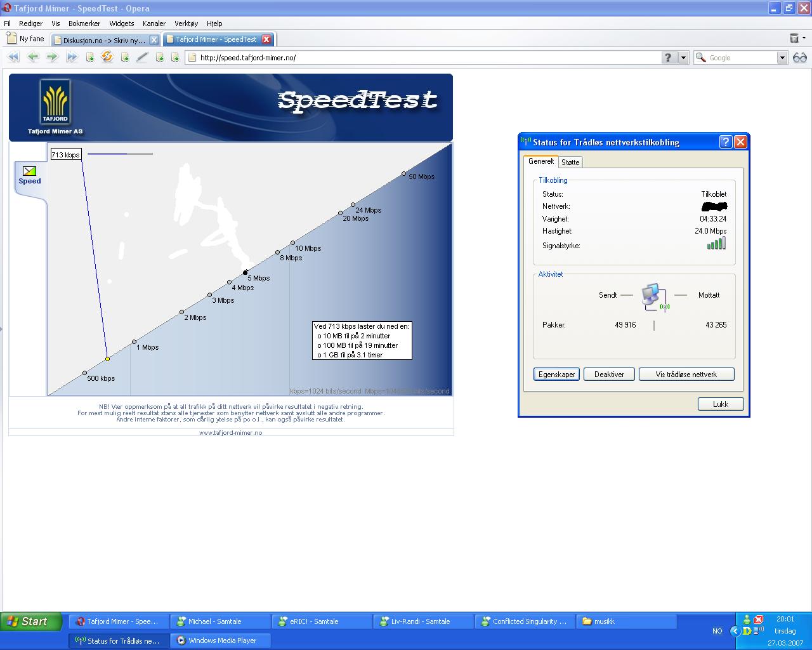Open the dropdown arrow beside the trash can
This screenshot has height=650, width=812.
[804, 39]
